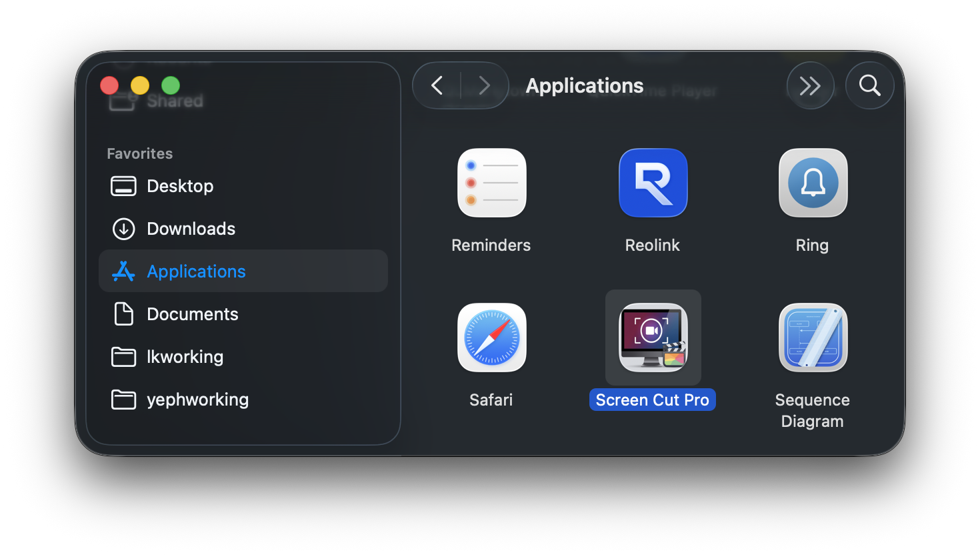Open the search magnifier button

[870, 85]
